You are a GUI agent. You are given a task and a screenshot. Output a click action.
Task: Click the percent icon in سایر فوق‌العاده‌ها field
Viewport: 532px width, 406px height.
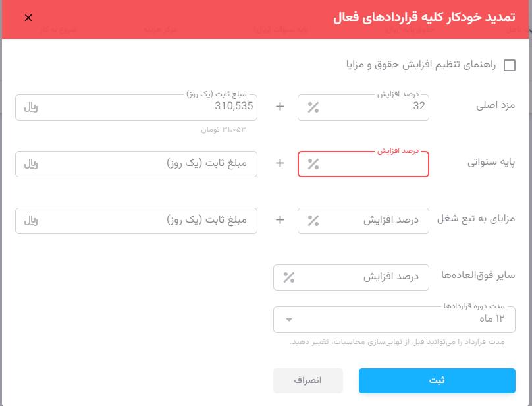[x=289, y=277]
